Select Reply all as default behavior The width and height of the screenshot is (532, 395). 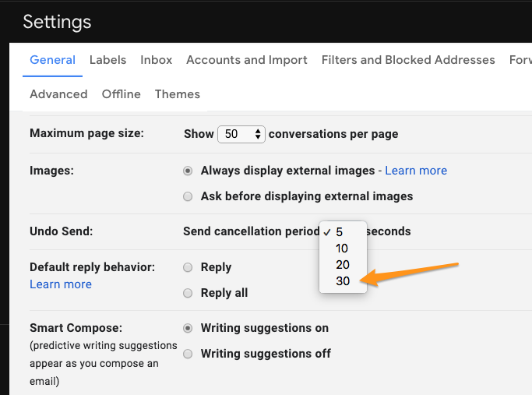point(188,293)
